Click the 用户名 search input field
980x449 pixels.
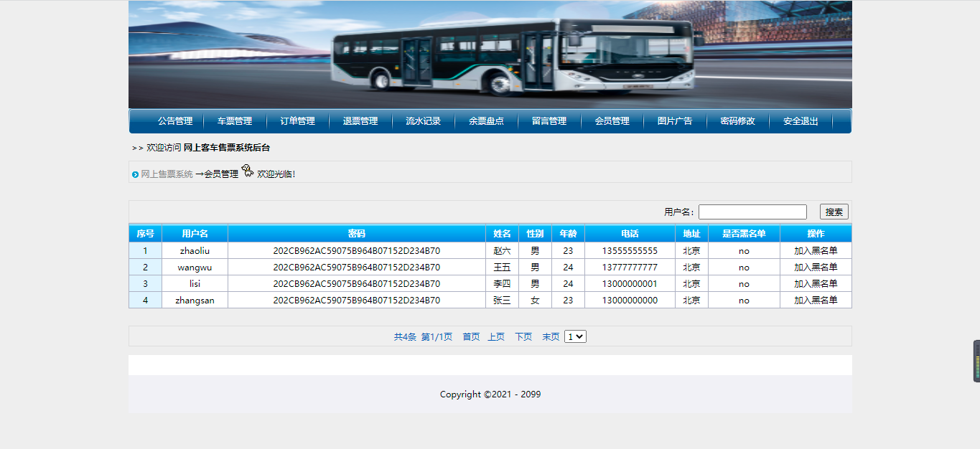click(x=752, y=212)
